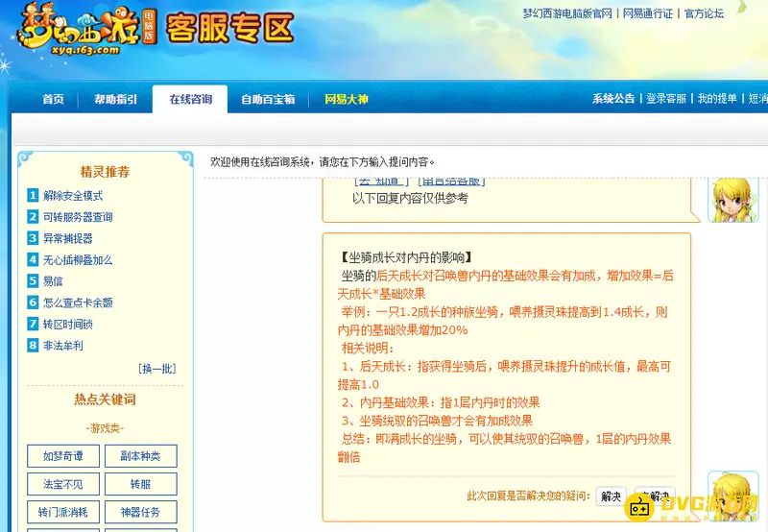
Task: Click 以下回复内容仅供参考 text
Action: point(411,199)
